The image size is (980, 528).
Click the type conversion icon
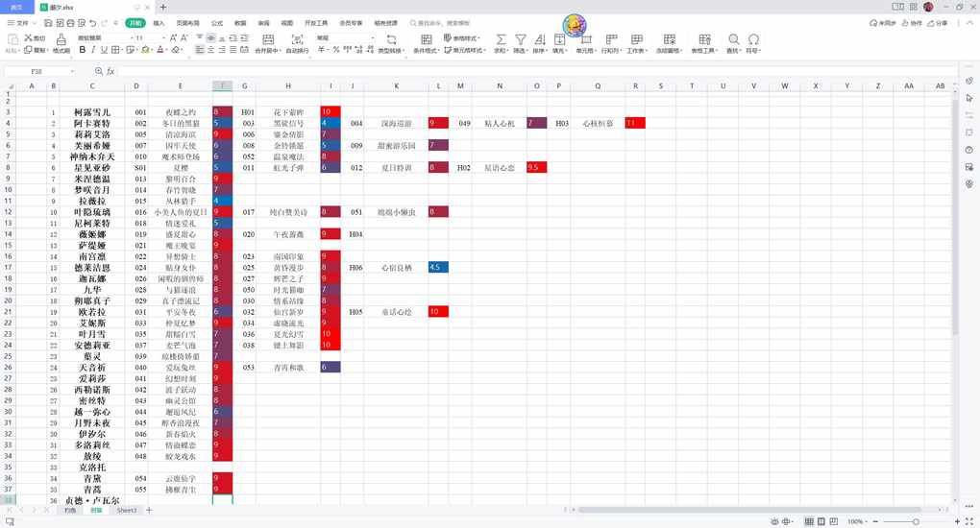391,39
